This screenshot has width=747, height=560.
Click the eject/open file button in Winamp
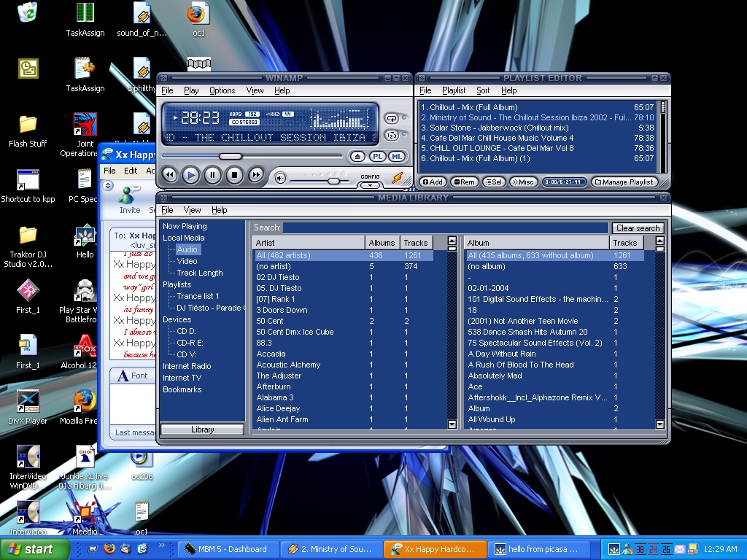357,156
